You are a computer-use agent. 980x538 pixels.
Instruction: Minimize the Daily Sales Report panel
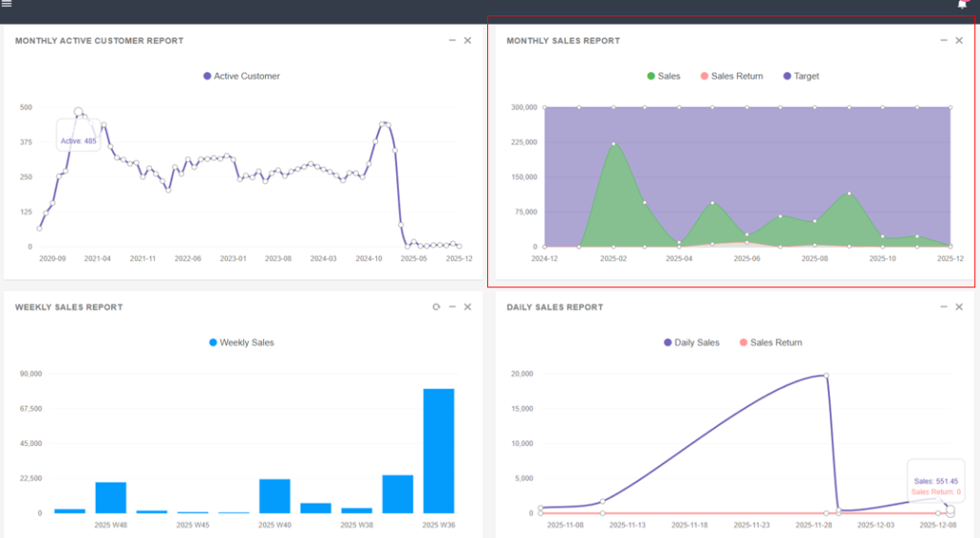944,307
